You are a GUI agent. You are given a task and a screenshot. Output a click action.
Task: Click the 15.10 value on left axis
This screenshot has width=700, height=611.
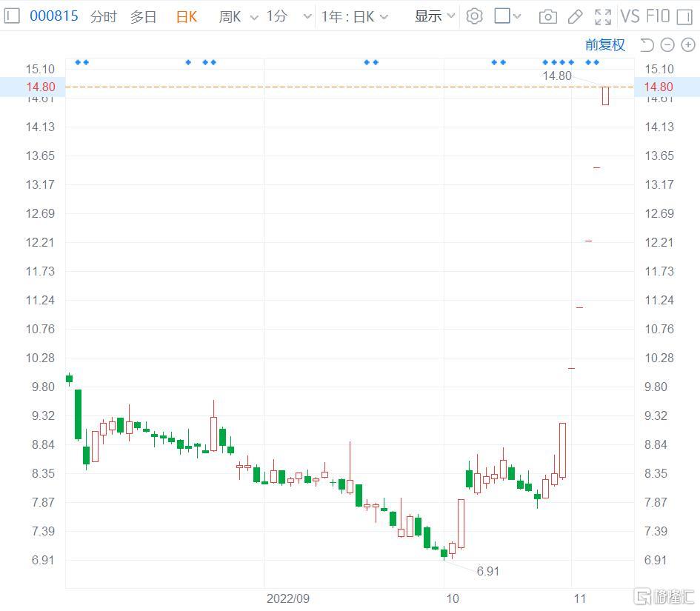coord(40,69)
